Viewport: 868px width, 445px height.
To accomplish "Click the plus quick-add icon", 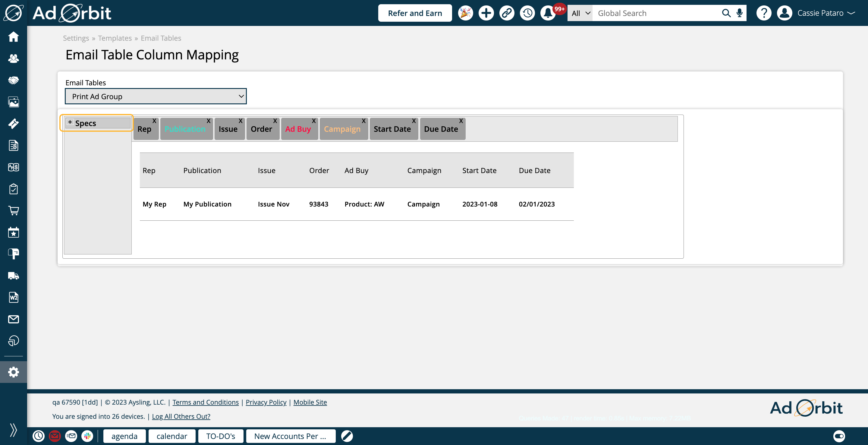I will tap(486, 13).
